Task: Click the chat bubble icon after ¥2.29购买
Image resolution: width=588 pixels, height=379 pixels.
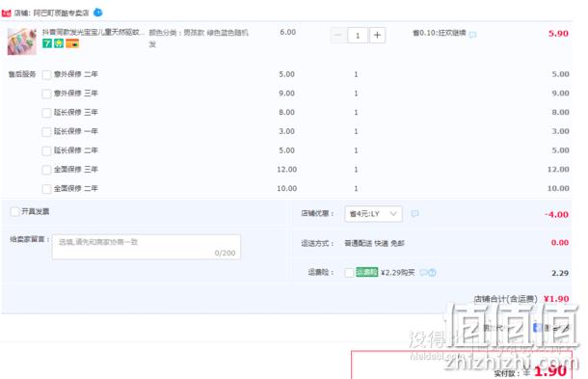Action: [x=423, y=272]
